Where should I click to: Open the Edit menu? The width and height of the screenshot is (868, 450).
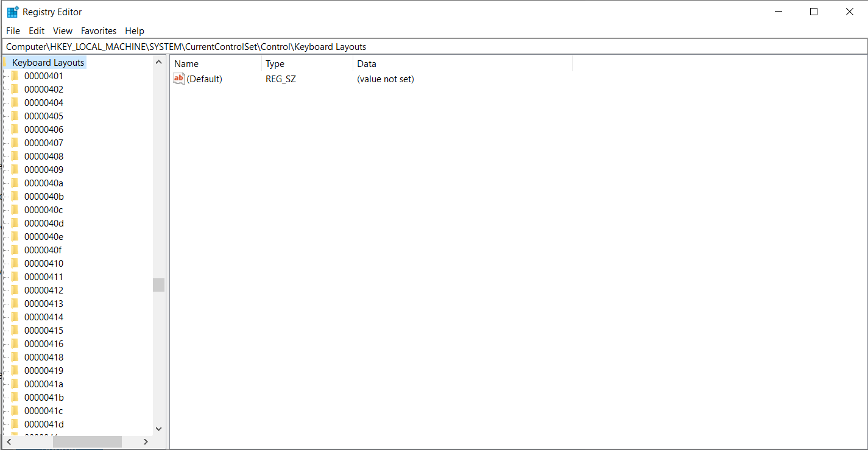[x=37, y=30]
